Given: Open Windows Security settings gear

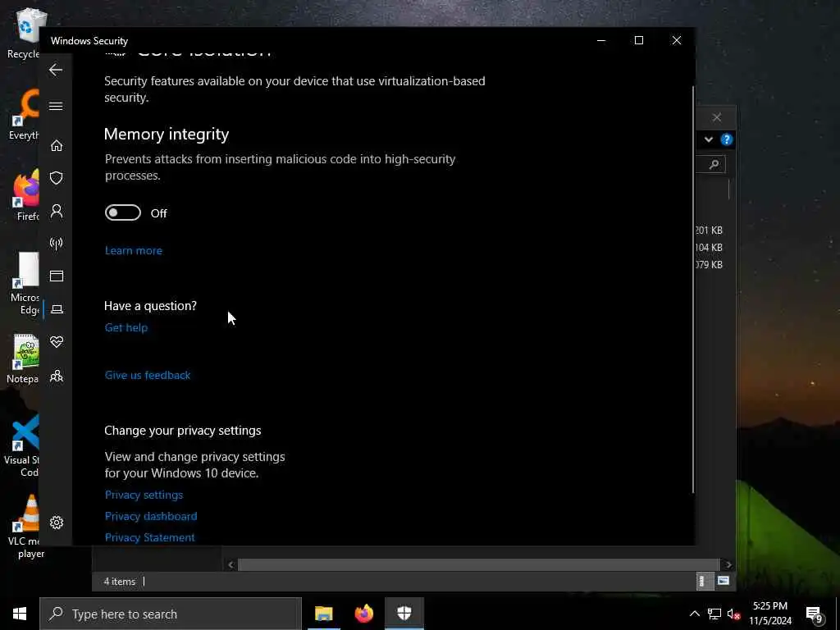Looking at the screenshot, I should pyautogui.click(x=57, y=523).
